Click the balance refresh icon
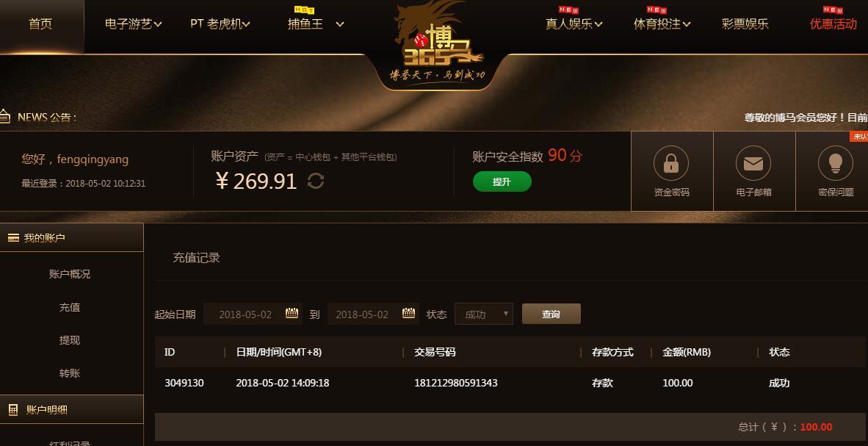This screenshot has height=446, width=868. click(x=316, y=181)
